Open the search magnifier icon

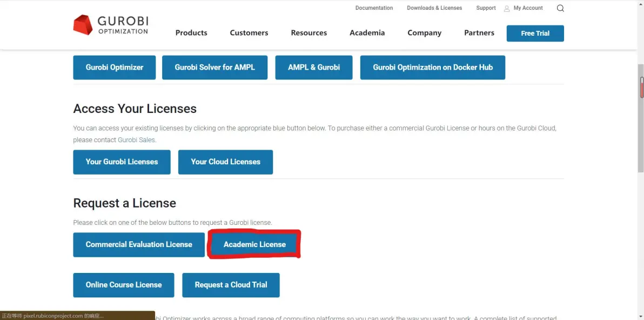pos(560,8)
